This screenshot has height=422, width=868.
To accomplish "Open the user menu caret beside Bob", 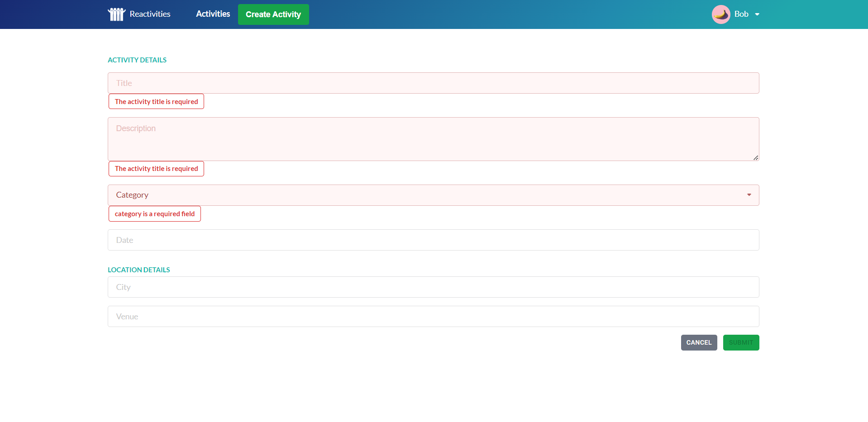I will pos(757,14).
